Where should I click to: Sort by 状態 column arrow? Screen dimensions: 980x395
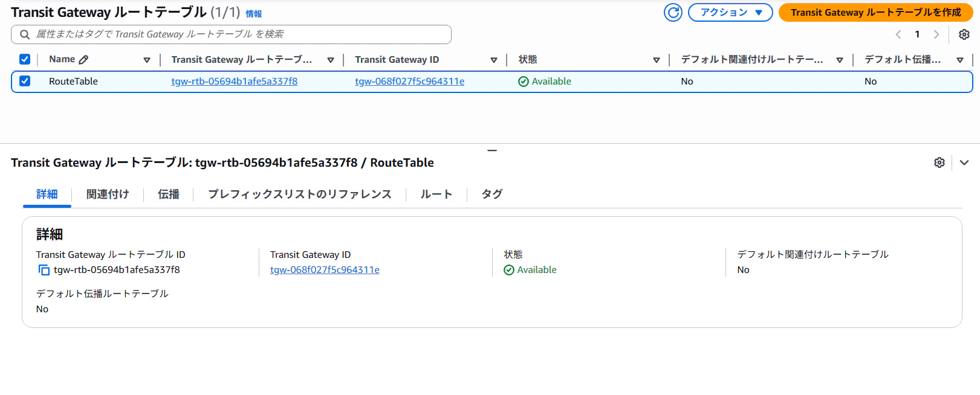coord(657,60)
